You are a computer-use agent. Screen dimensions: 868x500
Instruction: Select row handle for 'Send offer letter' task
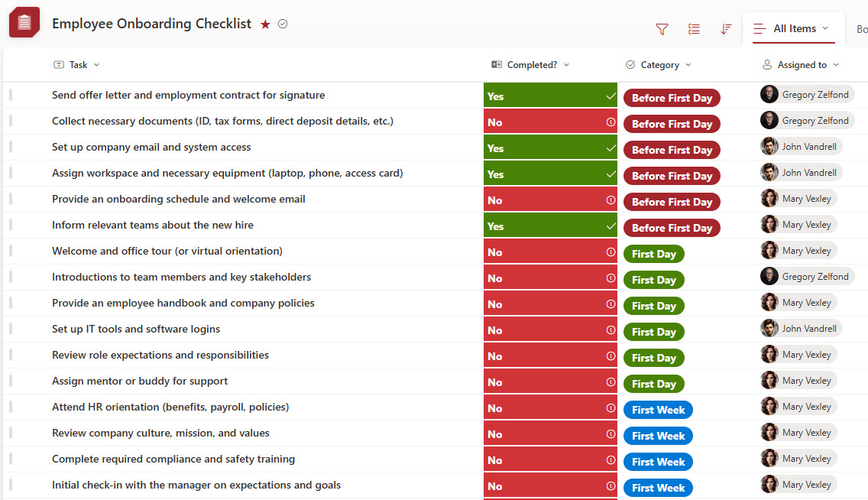[x=11, y=95]
